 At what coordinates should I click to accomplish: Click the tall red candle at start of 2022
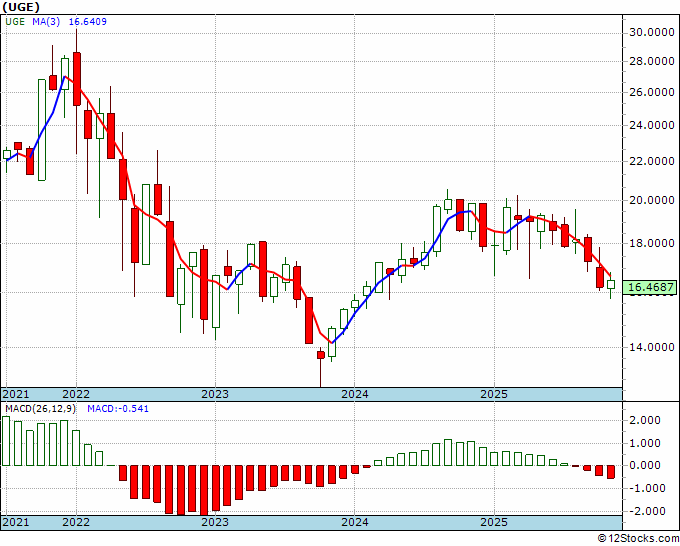[76, 79]
